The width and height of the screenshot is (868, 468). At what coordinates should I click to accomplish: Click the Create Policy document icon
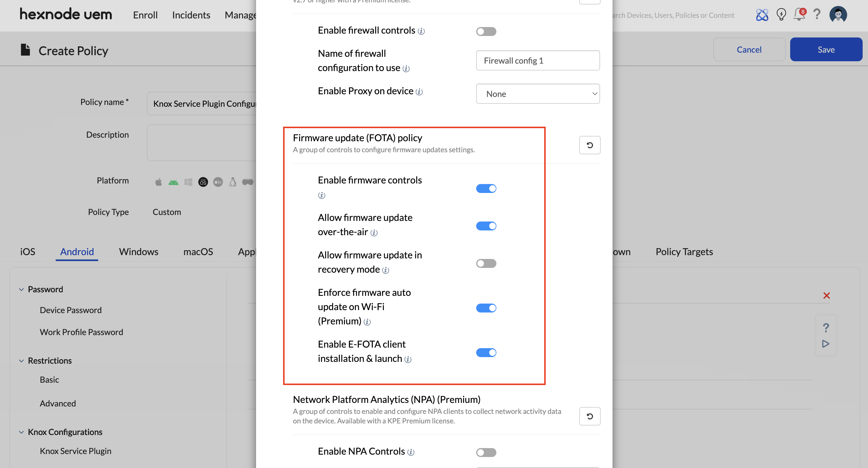coord(25,50)
